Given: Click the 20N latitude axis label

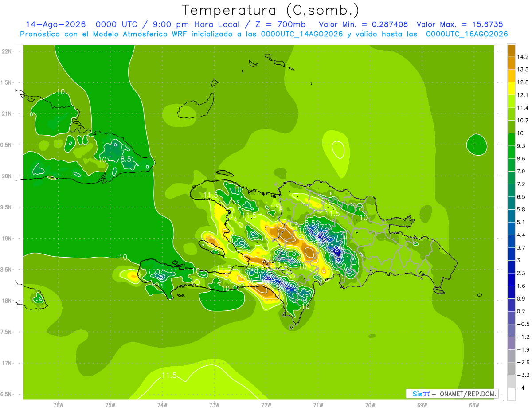Looking at the screenshot, I should pyautogui.click(x=7, y=176).
